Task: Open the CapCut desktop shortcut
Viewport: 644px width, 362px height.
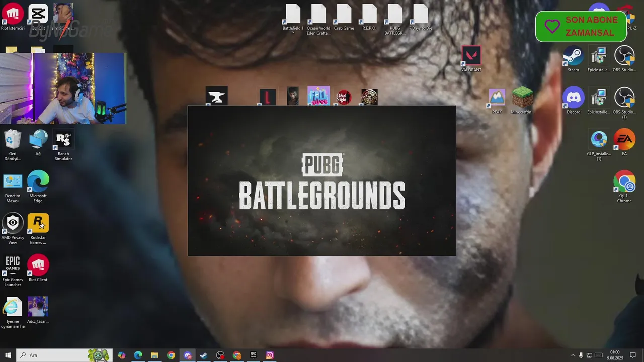Action: 38,17
